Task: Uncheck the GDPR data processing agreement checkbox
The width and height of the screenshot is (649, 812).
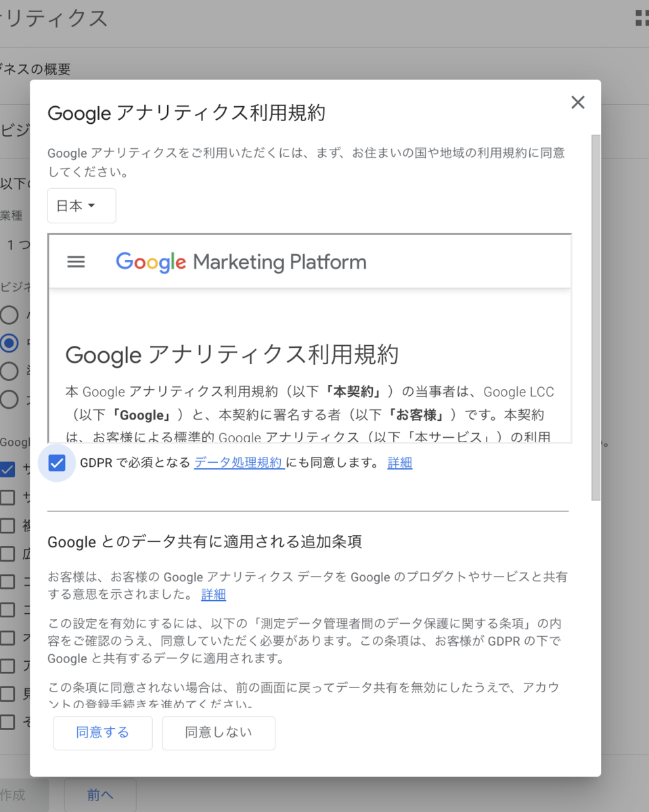Action: (x=57, y=463)
